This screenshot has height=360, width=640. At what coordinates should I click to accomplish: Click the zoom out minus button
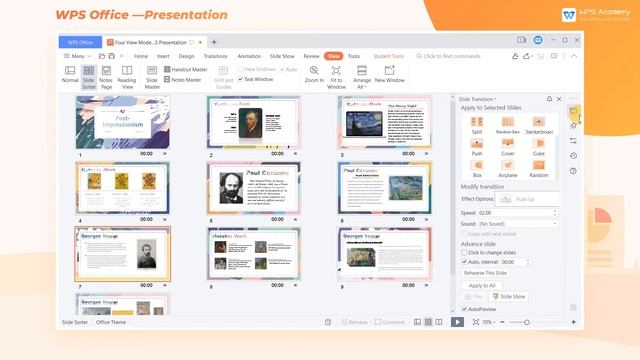(502, 322)
